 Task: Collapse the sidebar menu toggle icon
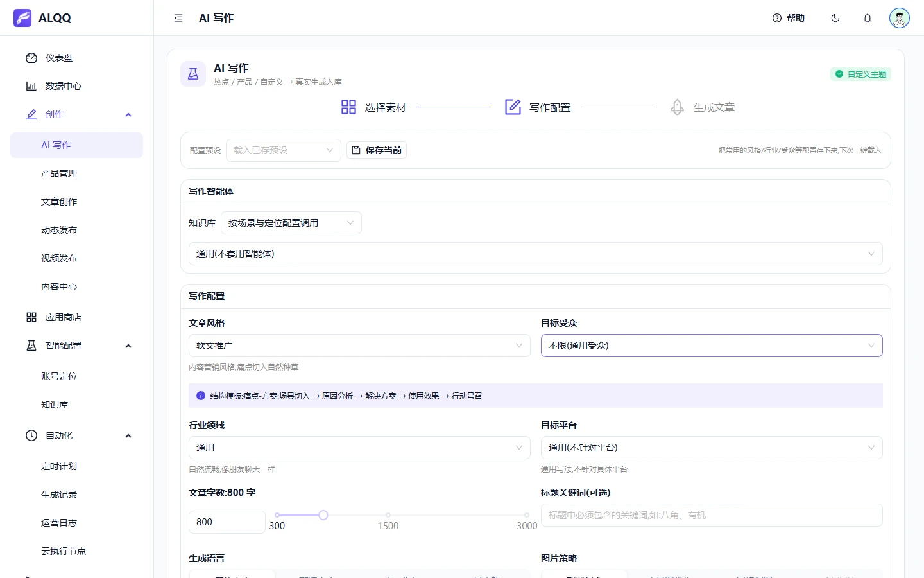(178, 18)
